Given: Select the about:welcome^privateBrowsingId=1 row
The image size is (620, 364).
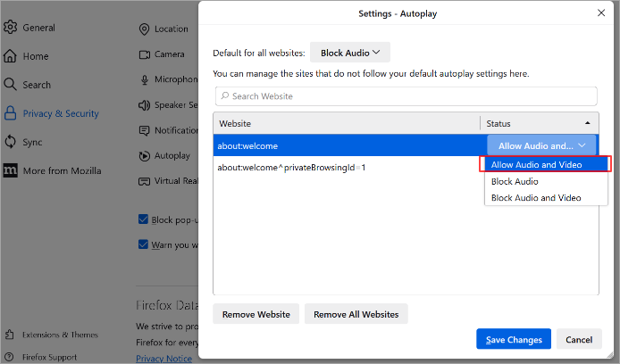Looking at the screenshot, I should coord(291,168).
